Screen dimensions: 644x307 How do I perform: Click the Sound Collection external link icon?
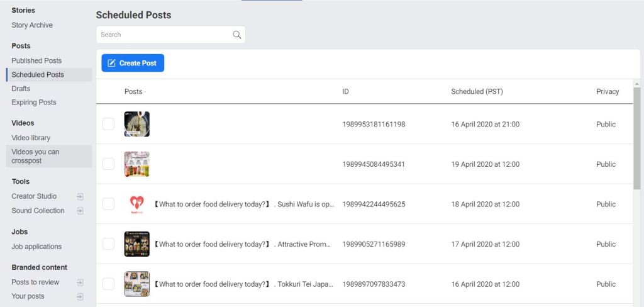[x=80, y=211]
